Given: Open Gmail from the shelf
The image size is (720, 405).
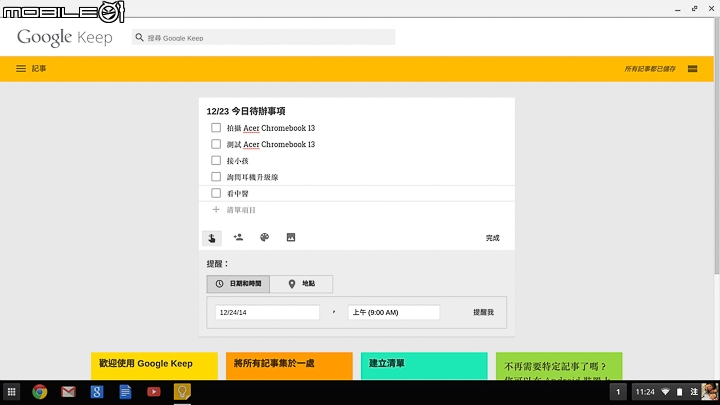Looking at the screenshot, I should (x=68, y=392).
